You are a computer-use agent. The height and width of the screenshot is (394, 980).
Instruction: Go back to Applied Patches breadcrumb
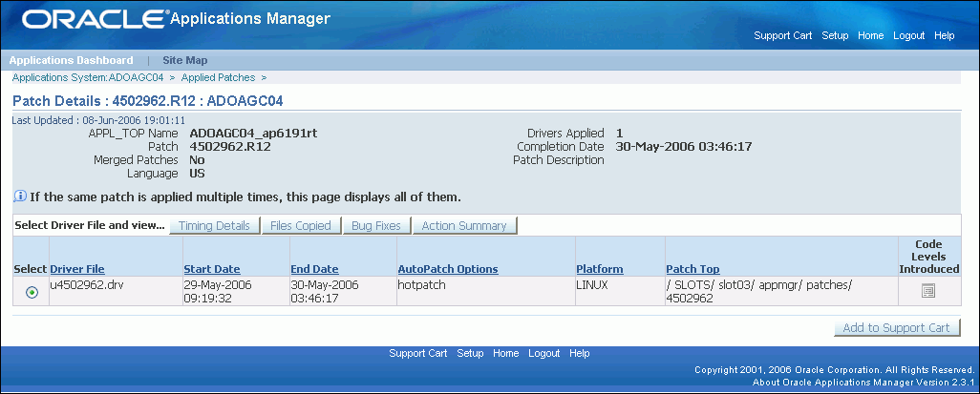pos(218,78)
